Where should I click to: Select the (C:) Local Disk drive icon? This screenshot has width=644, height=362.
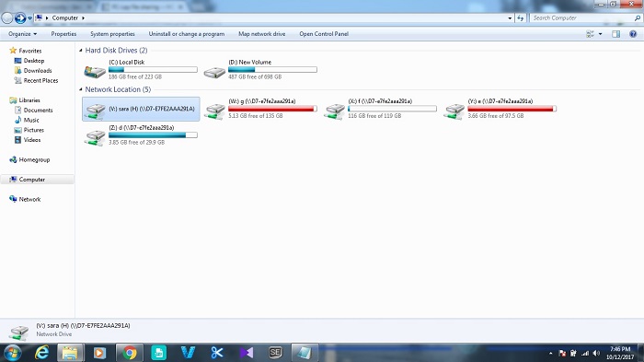(95, 72)
